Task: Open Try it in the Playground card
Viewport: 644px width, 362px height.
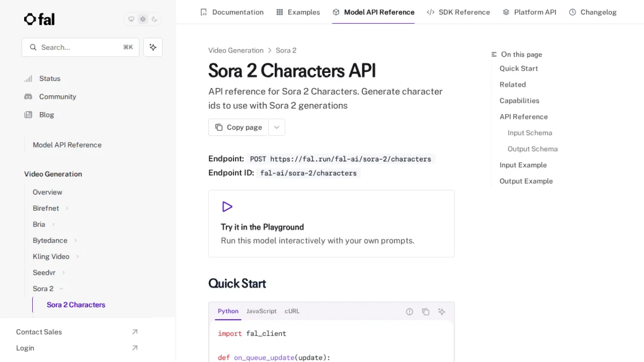Action: [331, 224]
